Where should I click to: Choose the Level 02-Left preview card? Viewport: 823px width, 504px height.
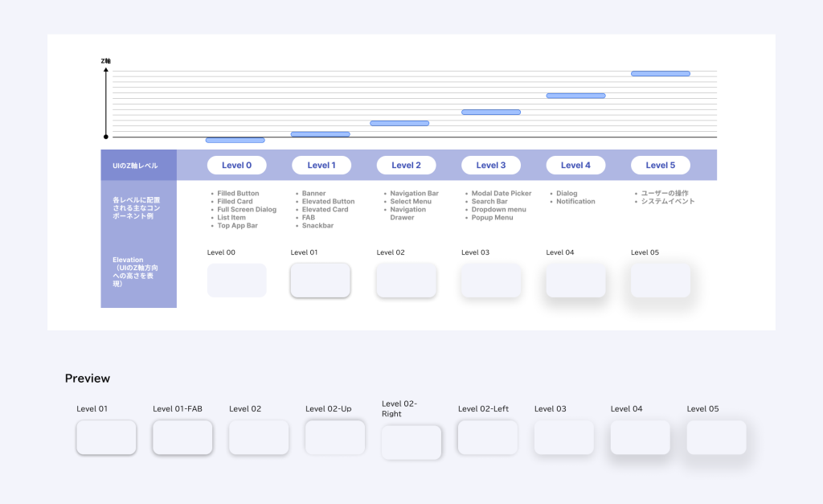coord(488,437)
